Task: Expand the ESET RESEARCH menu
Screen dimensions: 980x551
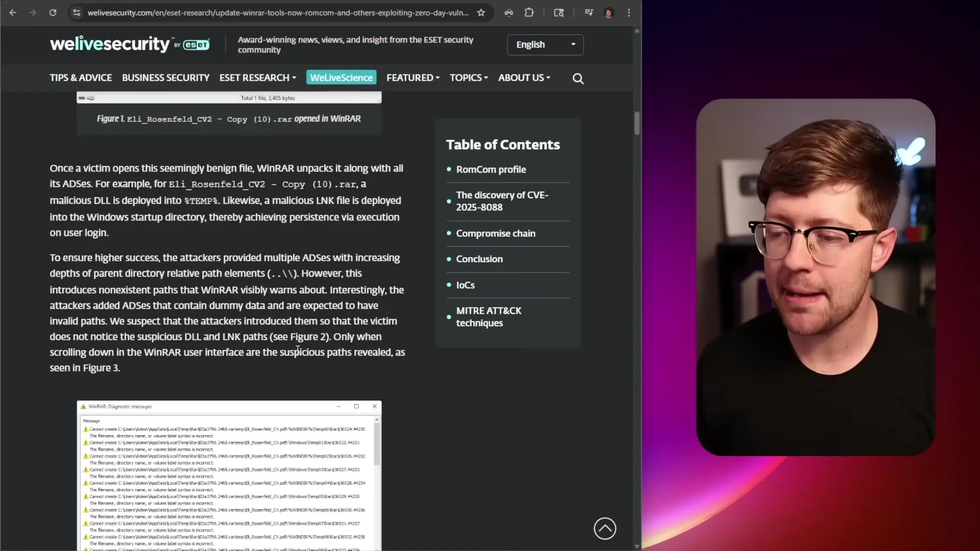Action: click(258, 78)
